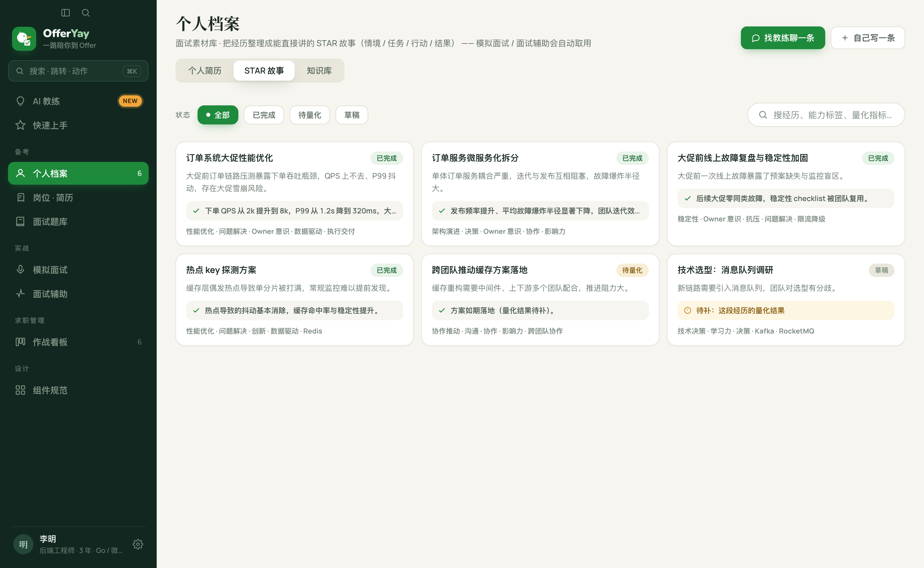The image size is (924, 568).
Task: Click the 热点导致的抖动基本消除 result line
Action: click(294, 310)
